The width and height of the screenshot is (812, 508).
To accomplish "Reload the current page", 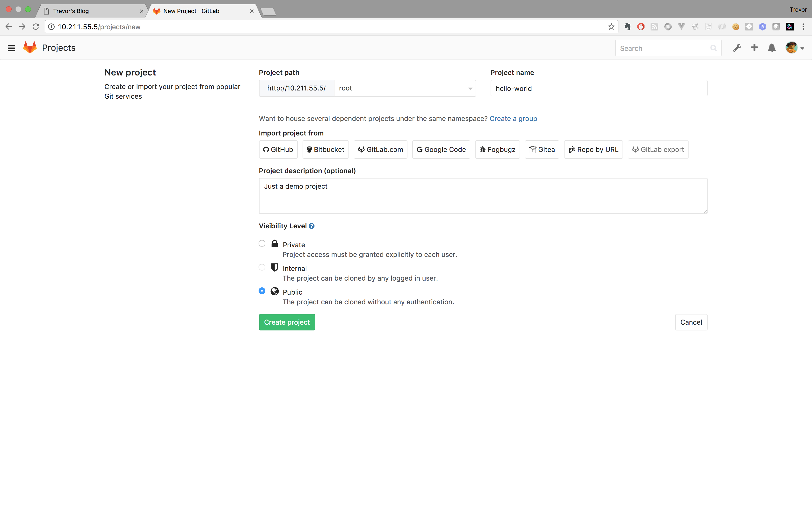I will [36, 27].
